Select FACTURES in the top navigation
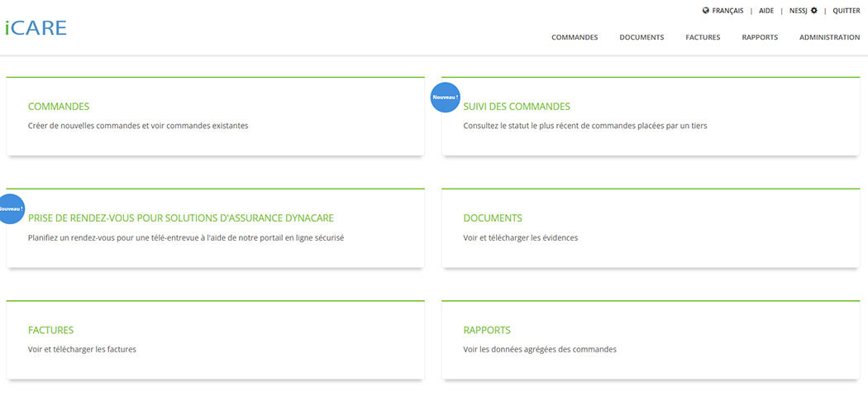Screen dimensions: 868x397 (703, 37)
